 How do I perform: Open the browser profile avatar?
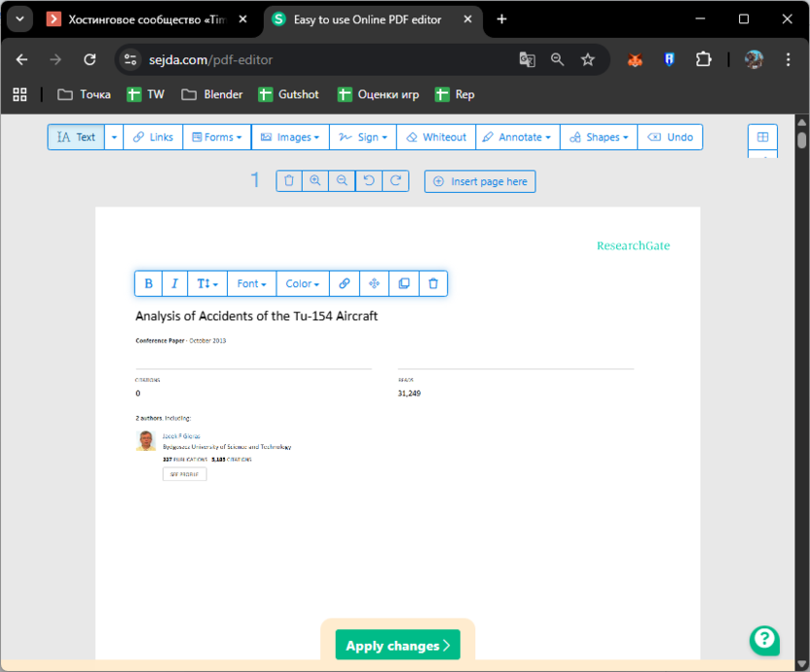[x=754, y=60]
